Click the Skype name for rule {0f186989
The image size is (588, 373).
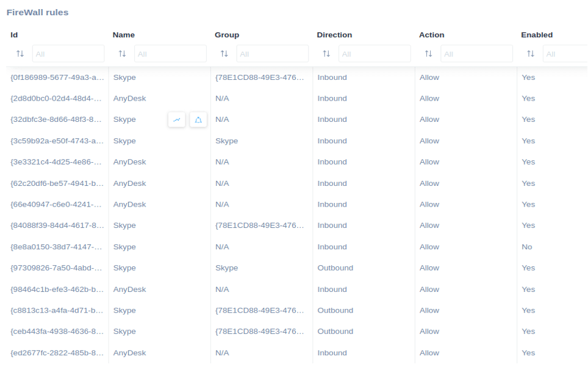click(124, 77)
